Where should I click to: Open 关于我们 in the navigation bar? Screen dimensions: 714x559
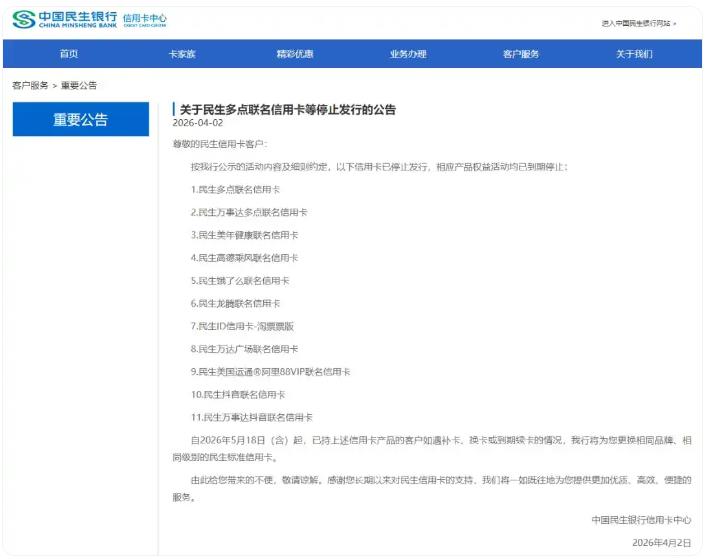[x=634, y=54]
